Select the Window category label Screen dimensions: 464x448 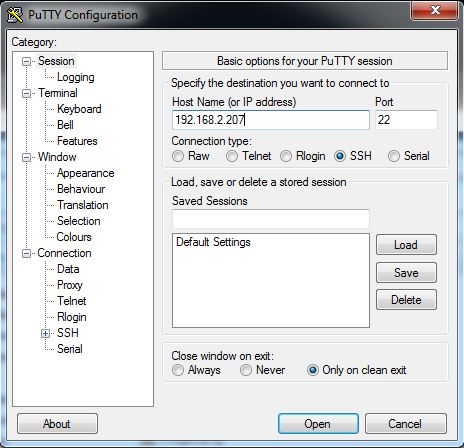pos(57,157)
